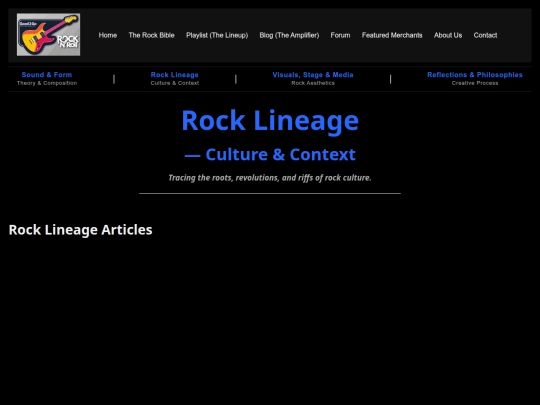Image resolution: width=540 pixels, height=405 pixels.
Task: Click the 'Tracing the roots' tagline
Action: coord(270,178)
